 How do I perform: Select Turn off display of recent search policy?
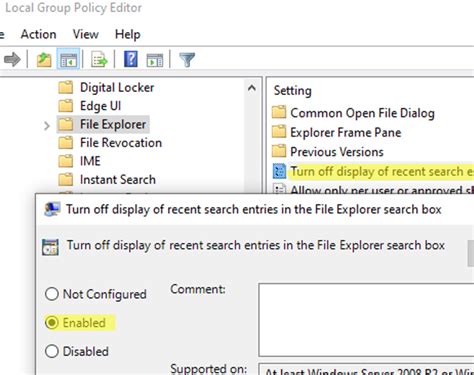click(x=382, y=171)
